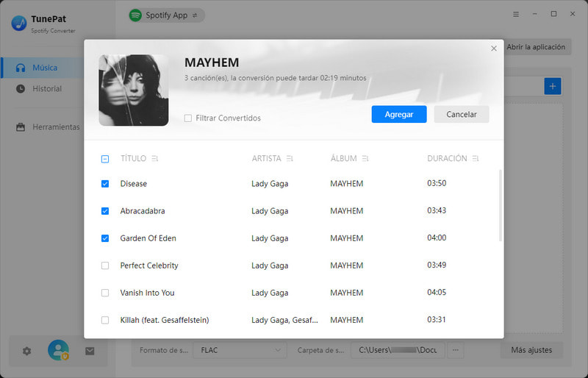Screen dimensions: 588x378
Task: Sort by TÍTULO column icon
Action: click(x=154, y=159)
